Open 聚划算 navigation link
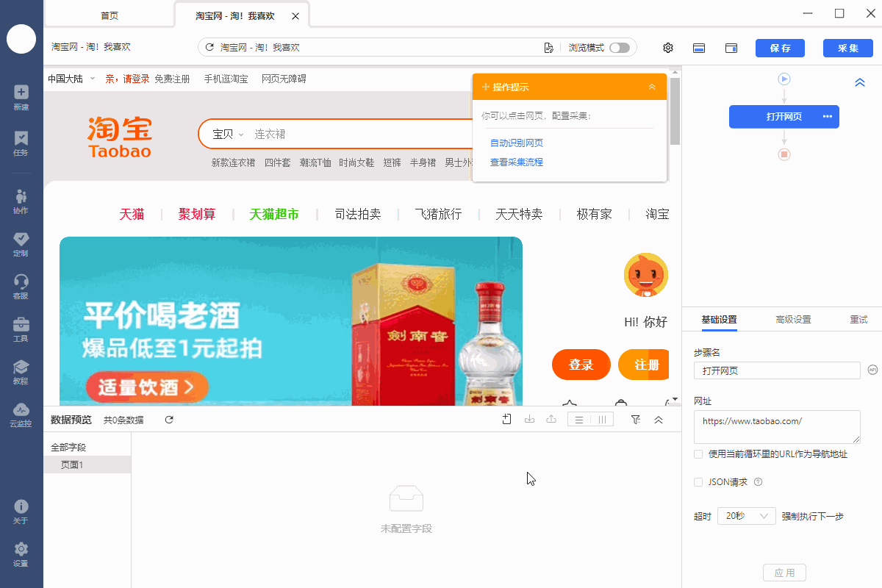Image resolution: width=882 pixels, height=588 pixels. [x=197, y=214]
